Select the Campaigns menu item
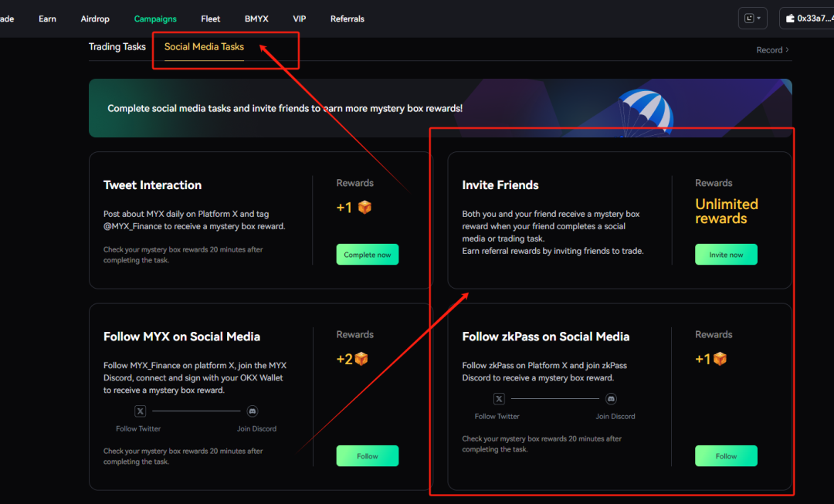Viewport: 834px width, 504px height. pyautogui.click(x=155, y=19)
